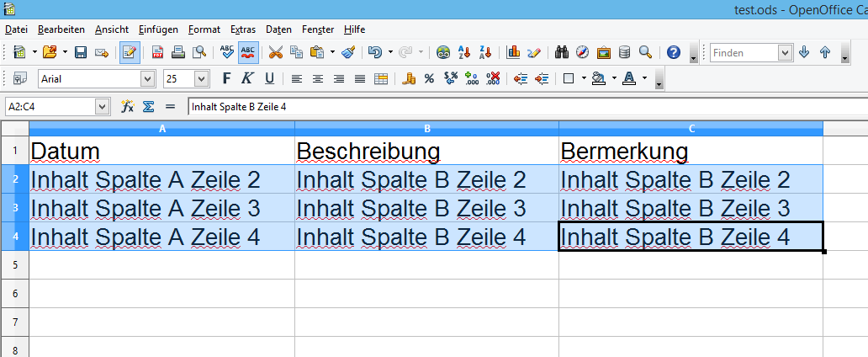Select column B header
This screenshot has height=357, width=868.
426,129
